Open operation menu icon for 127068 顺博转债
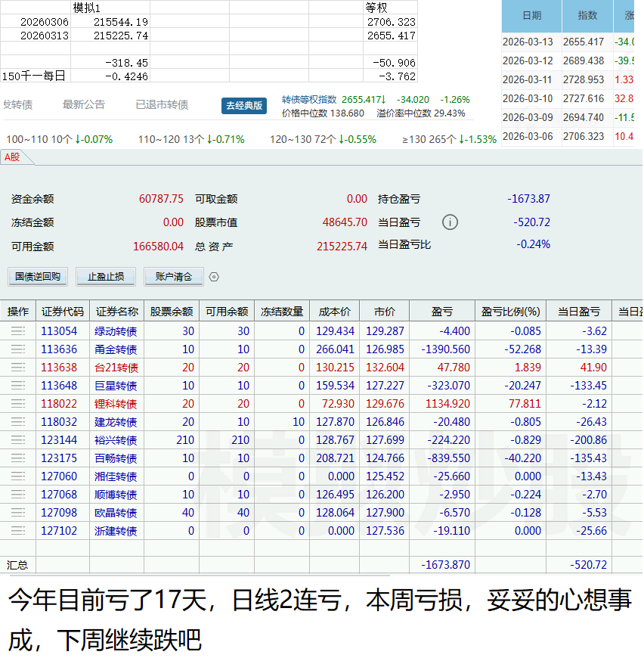This screenshot has height=661, width=644. tap(18, 495)
